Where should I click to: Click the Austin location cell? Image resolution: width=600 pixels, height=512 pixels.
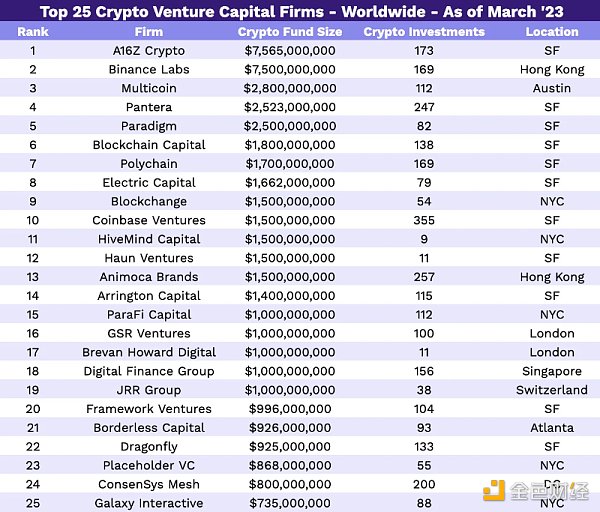(x=552, y=89)
